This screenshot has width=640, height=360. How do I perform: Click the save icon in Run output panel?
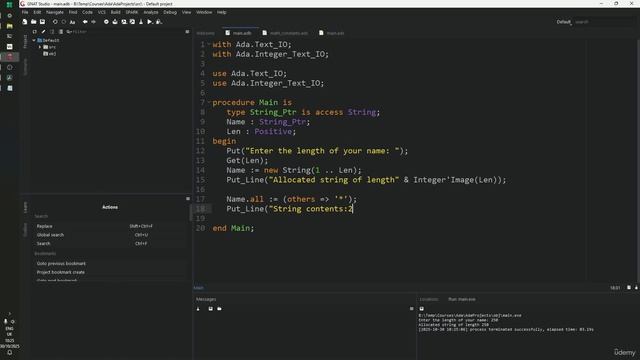[x=422, y=309]
